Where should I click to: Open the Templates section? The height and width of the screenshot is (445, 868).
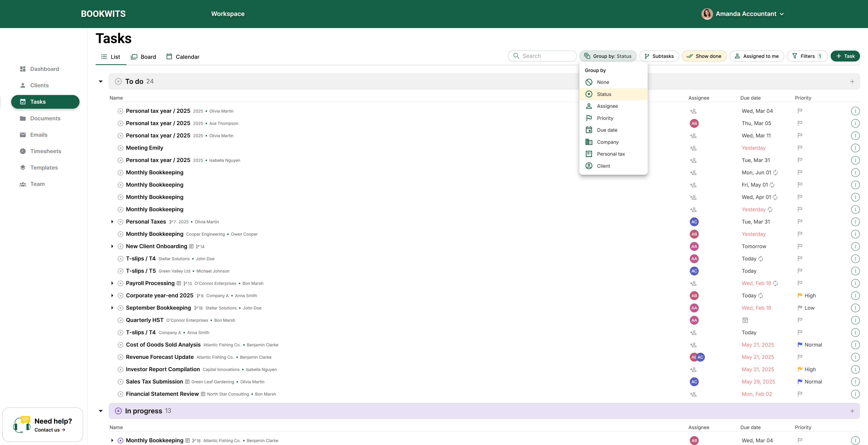pyautogui.click(x=44, y=167)
